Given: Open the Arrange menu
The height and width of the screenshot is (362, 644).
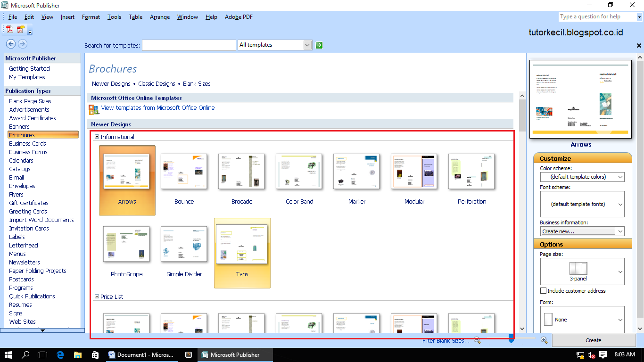Looking at the screenshot, I should 159,16.
